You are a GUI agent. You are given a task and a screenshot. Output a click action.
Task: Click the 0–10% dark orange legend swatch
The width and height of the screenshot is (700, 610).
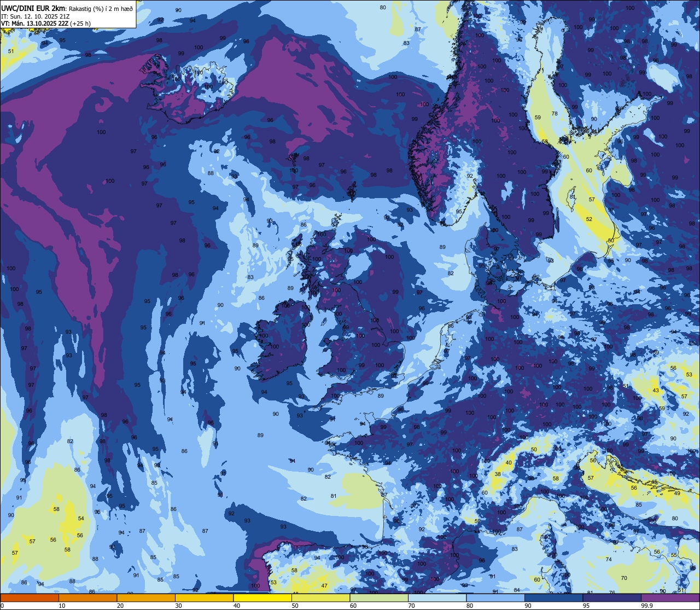[x=30, y=597]
